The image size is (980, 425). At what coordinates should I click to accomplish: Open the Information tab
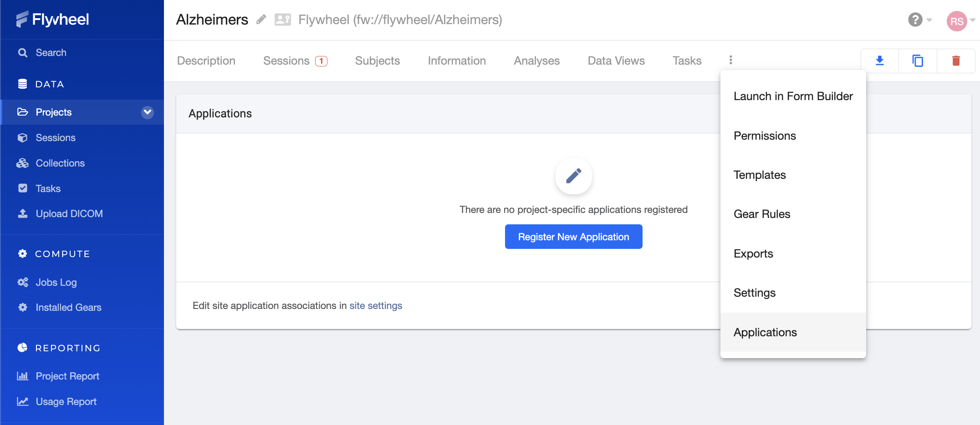(457, 61)
